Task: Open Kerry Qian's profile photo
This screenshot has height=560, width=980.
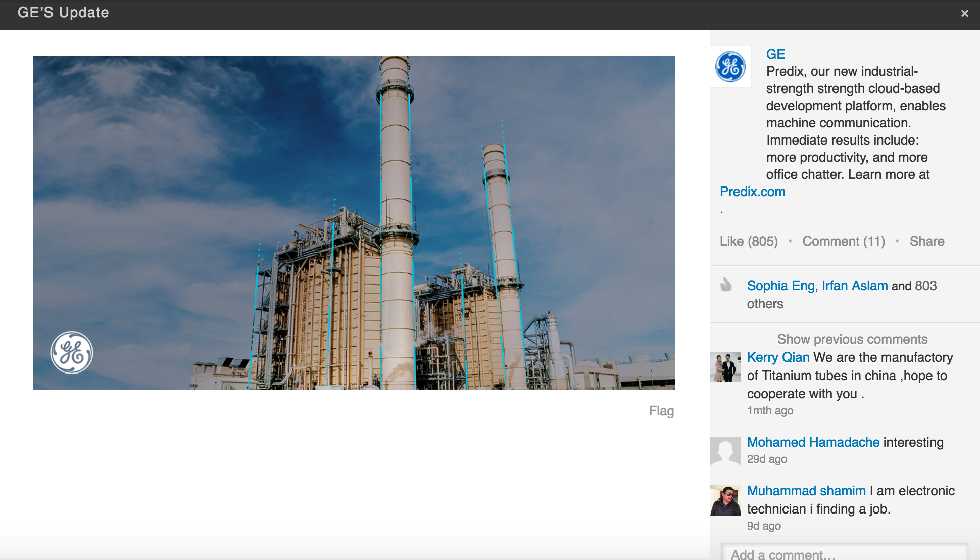Action: [725, 367]
